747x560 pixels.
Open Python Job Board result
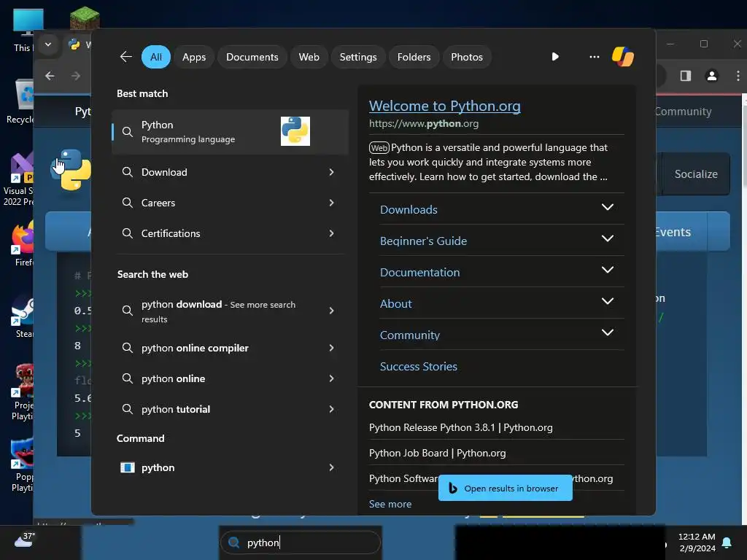(x=438, y=454)
